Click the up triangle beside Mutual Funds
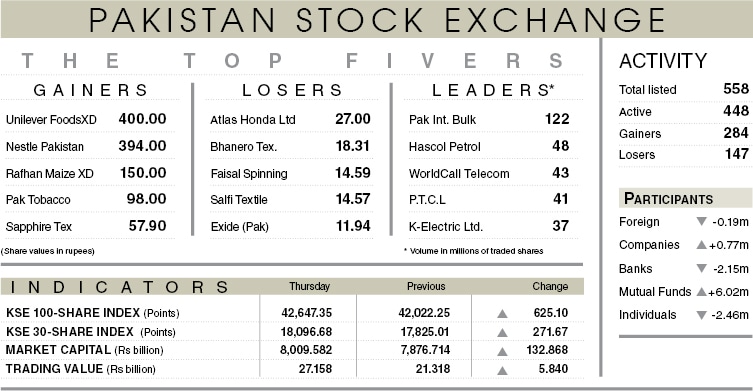The width and height of the screenshot is (753, 391). pyautogui.click(x=702, y=292)
